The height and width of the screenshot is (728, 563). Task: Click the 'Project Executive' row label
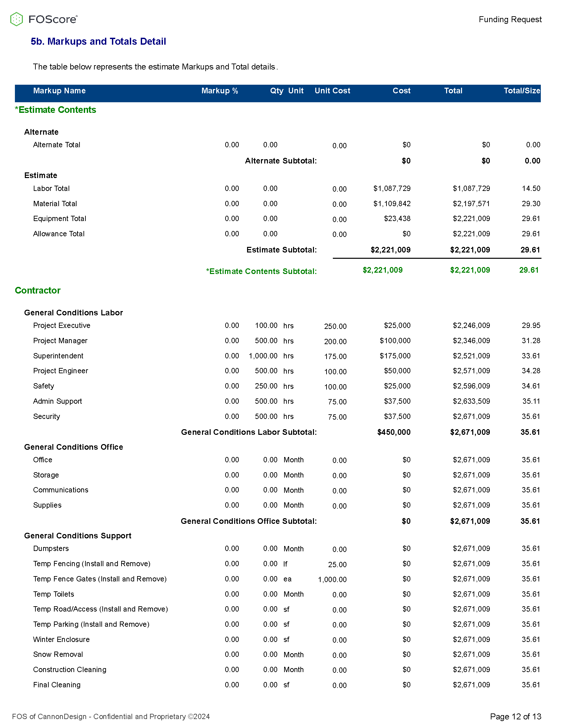62,325
